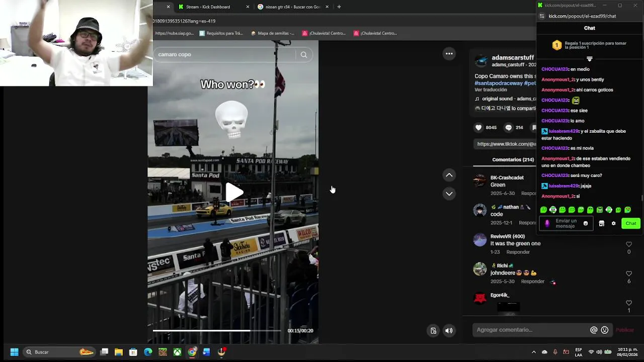Open the Kick chat shop icon
This screenshot has width=644, height=362.
coord(601,223)
